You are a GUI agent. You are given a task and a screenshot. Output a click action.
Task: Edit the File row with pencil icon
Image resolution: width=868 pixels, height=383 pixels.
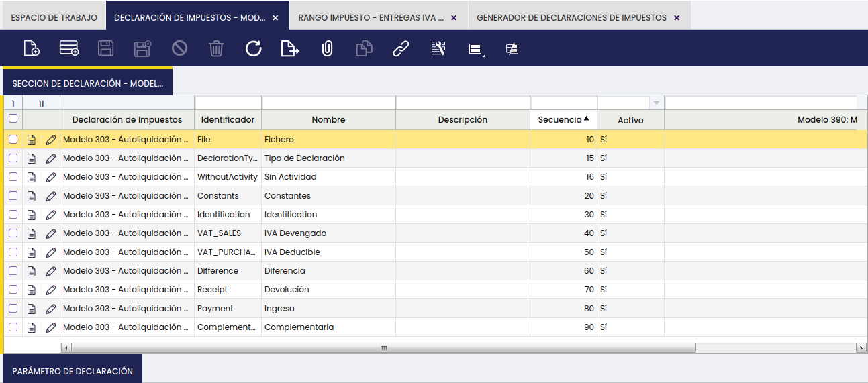pos(51,140)
